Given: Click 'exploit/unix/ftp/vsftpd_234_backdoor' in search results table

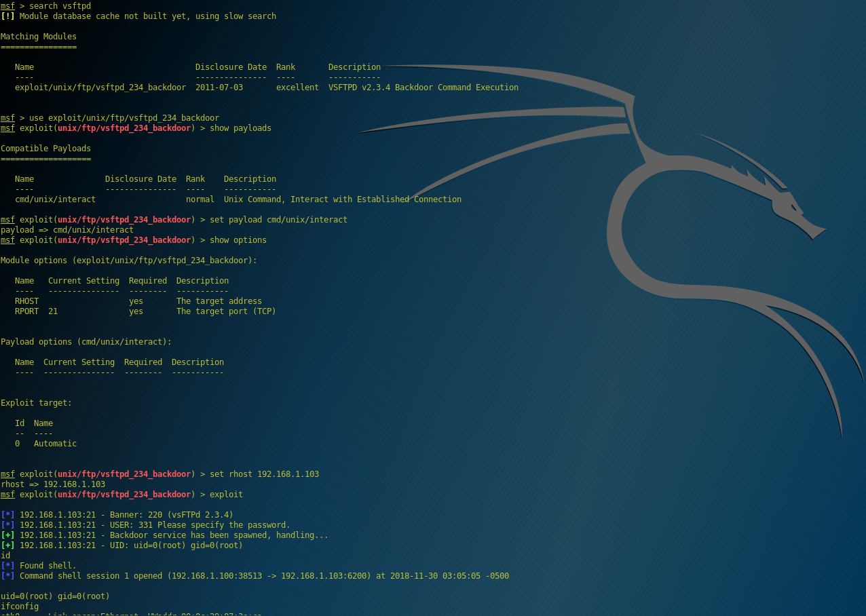Looking at the screenshot, I should 100,88.
